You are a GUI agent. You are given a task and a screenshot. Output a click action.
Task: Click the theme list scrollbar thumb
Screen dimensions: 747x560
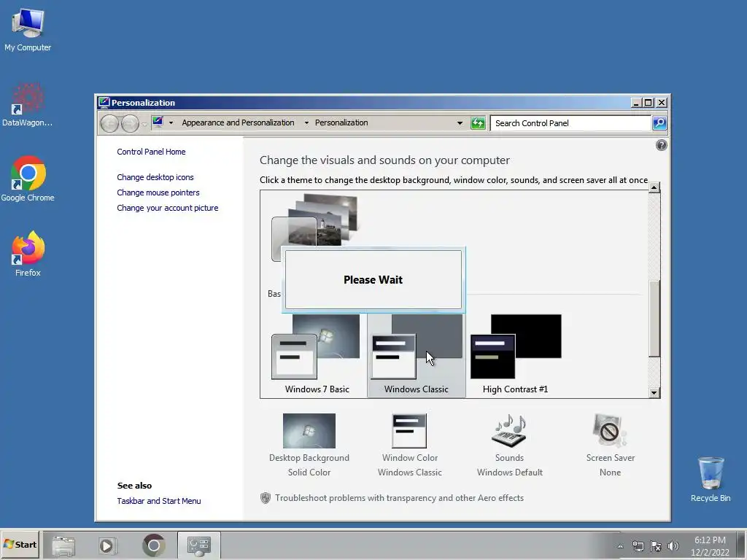(654, 319)
